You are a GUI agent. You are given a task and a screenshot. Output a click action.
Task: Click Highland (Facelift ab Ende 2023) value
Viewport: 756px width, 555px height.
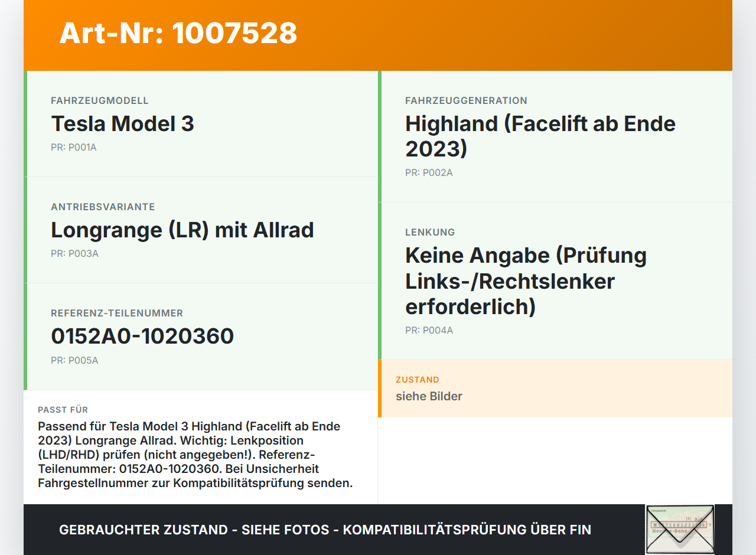click(540, 136)
